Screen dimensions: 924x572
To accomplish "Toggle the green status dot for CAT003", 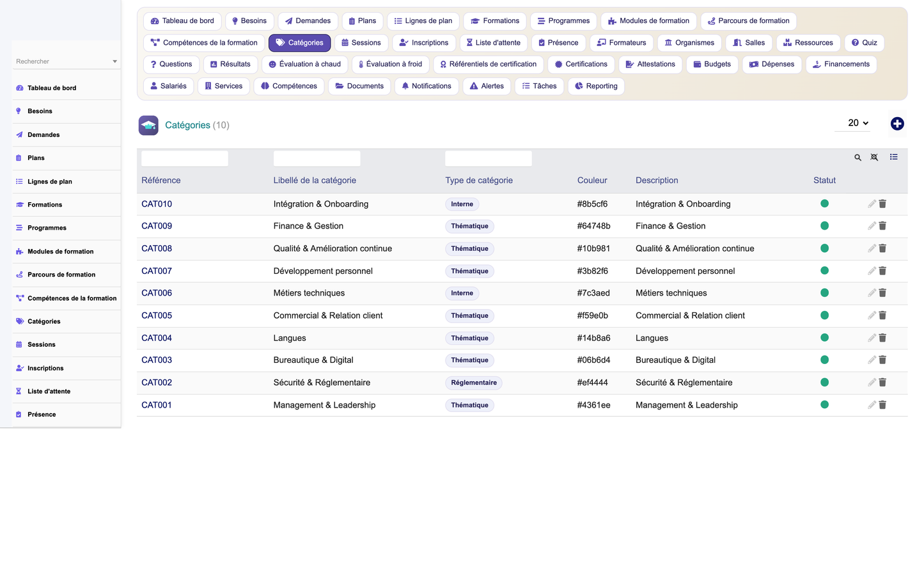I will point(824,360).
